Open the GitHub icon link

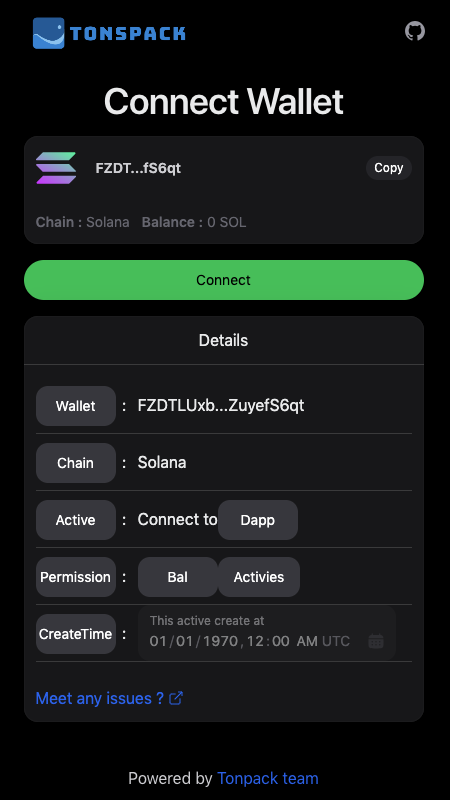coord(415,31)
